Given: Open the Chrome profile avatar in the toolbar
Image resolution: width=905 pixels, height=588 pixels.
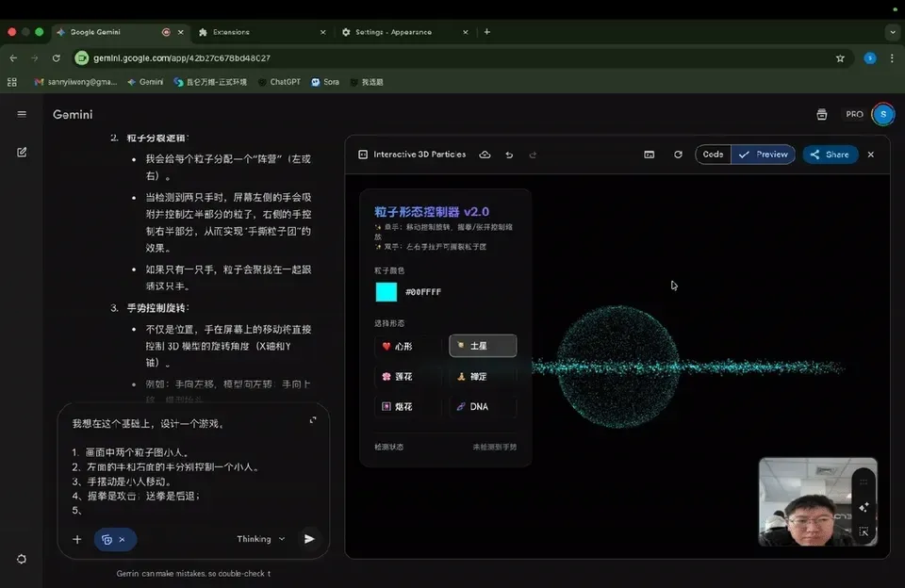Looking at the screenshot, I should pos(870,58).
